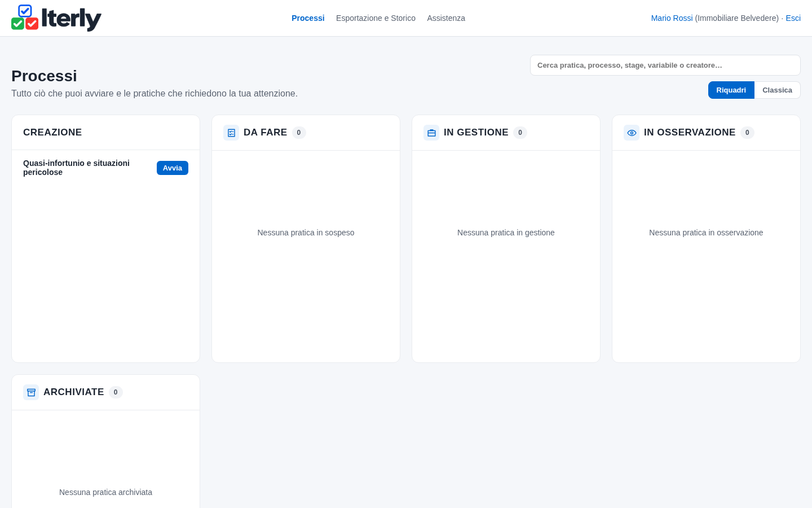This screenshot has height=508, width=812.
Task: Open the Processi nav tab
Action: [308, 18]
